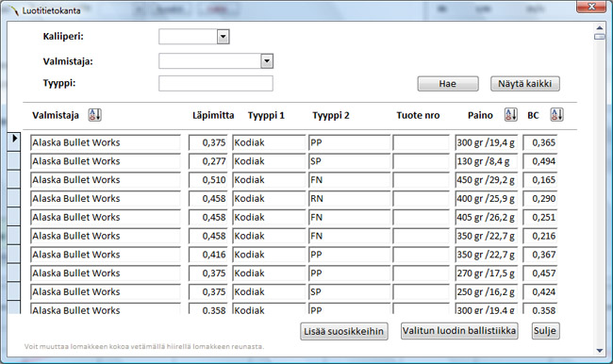
Task: Click the Hae button
Action: [448, 84]
